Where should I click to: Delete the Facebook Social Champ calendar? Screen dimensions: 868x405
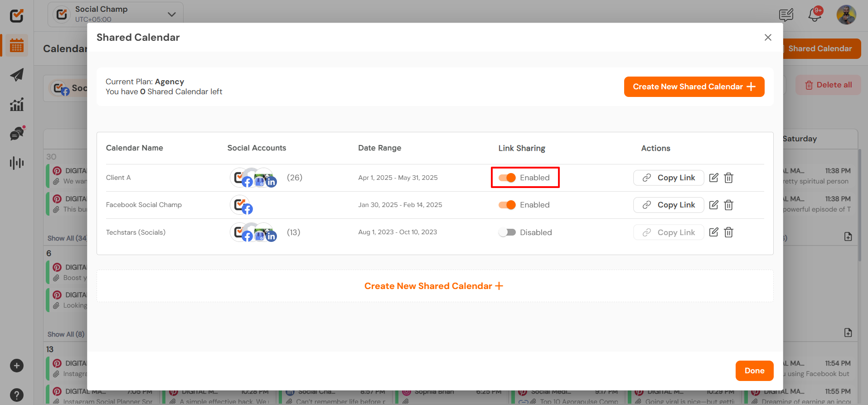[x=728, y=205]
